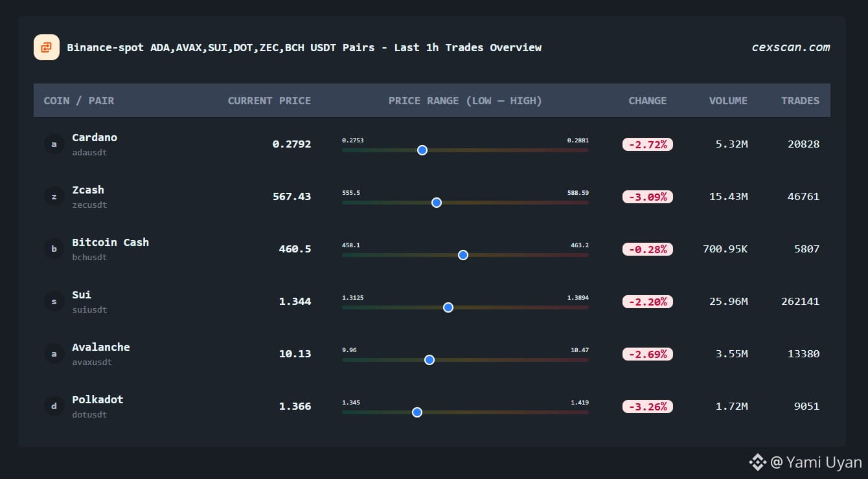Click the Bitcoin Cash coin avatar icon

coord(54,249)
